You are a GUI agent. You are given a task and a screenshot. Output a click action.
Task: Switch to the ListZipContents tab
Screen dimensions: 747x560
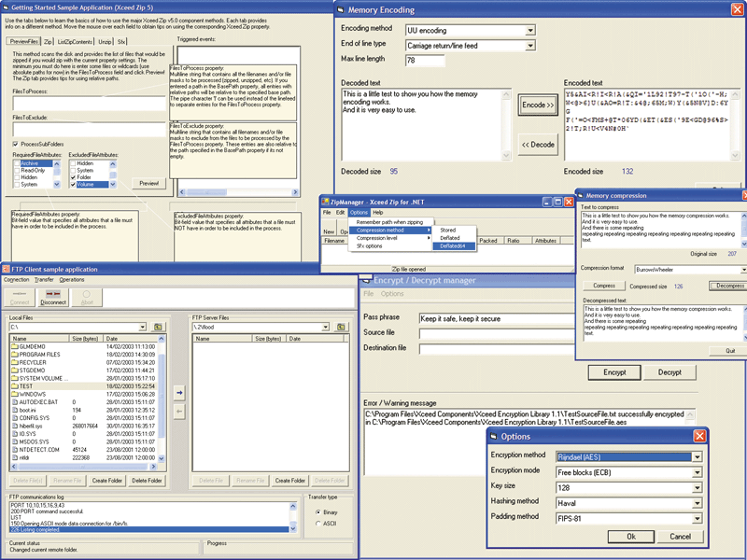pyautogui.click(x=75, y=42)
